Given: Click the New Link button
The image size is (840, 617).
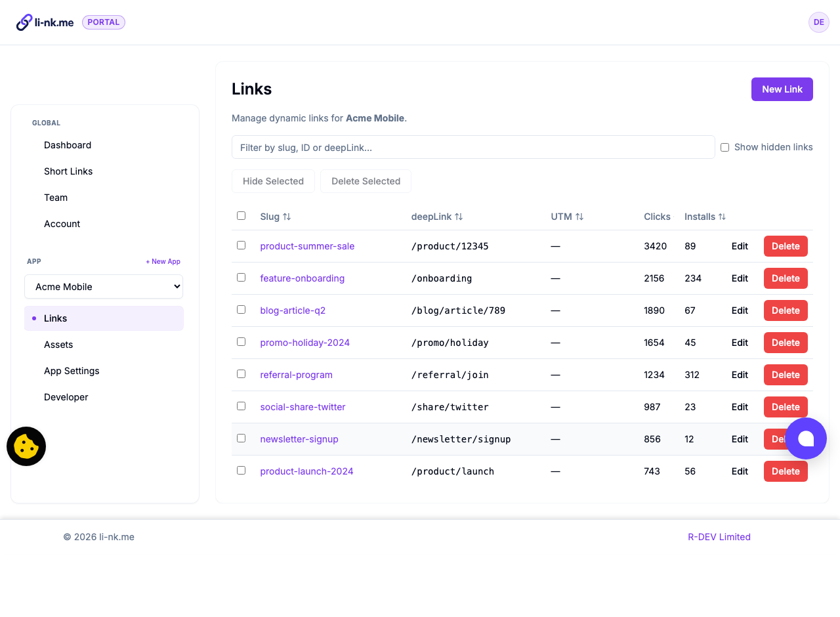Looking at the screenshot, I should [782, 89].
